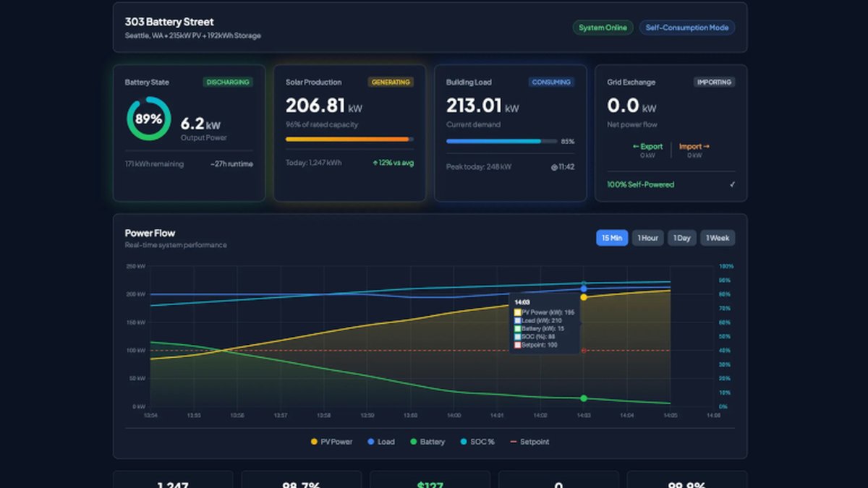The image size is (868, 488).
Task: Click the 89% battery charge ring
Action: pyautogui.click(x=149, y=119)
